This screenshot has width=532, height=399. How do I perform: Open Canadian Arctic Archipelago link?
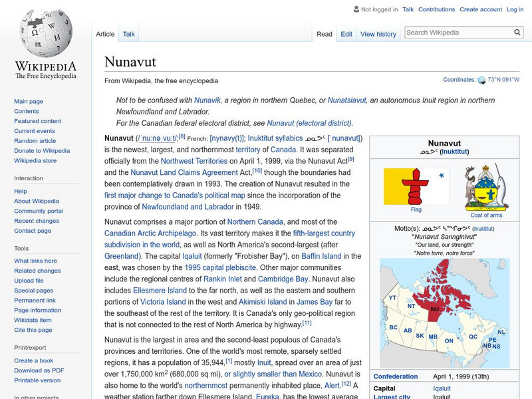[x=150, y=233]
